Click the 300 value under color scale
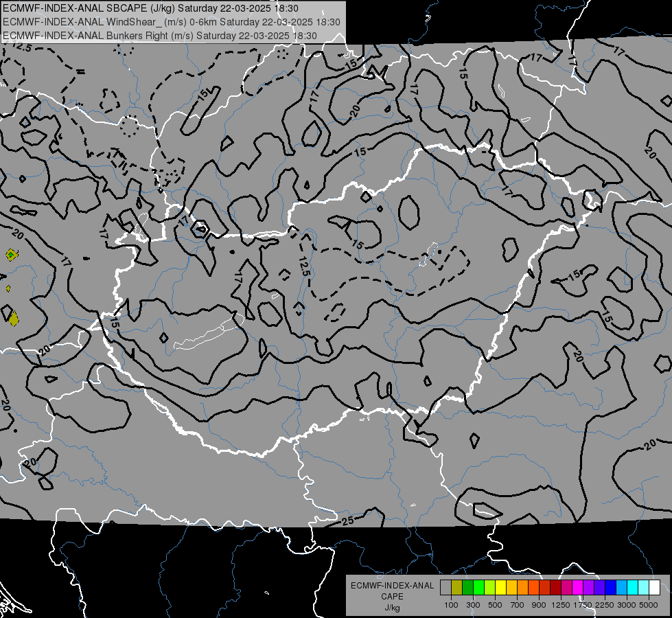672x618 pixels. (473, 605)
